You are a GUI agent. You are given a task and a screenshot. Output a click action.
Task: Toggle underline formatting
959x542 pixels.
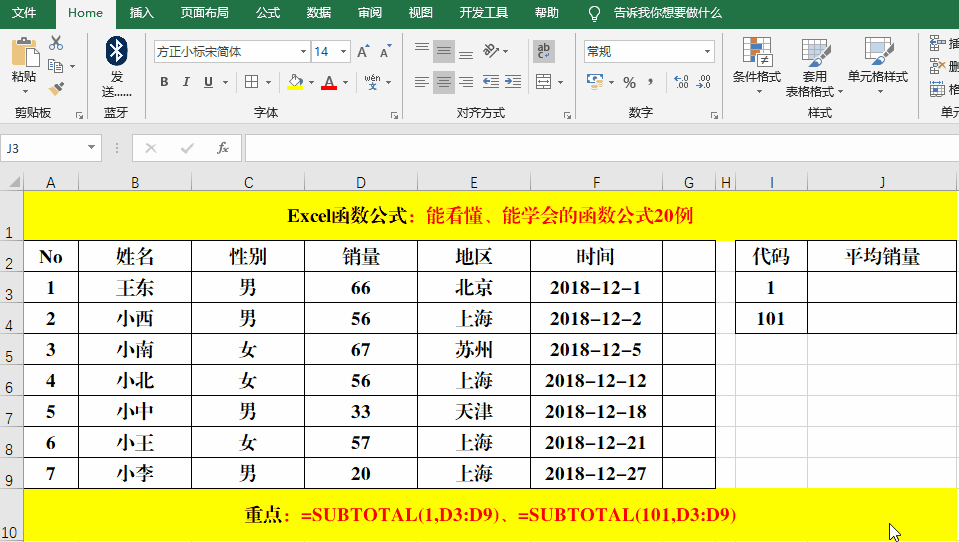click(x=209, y=82)
